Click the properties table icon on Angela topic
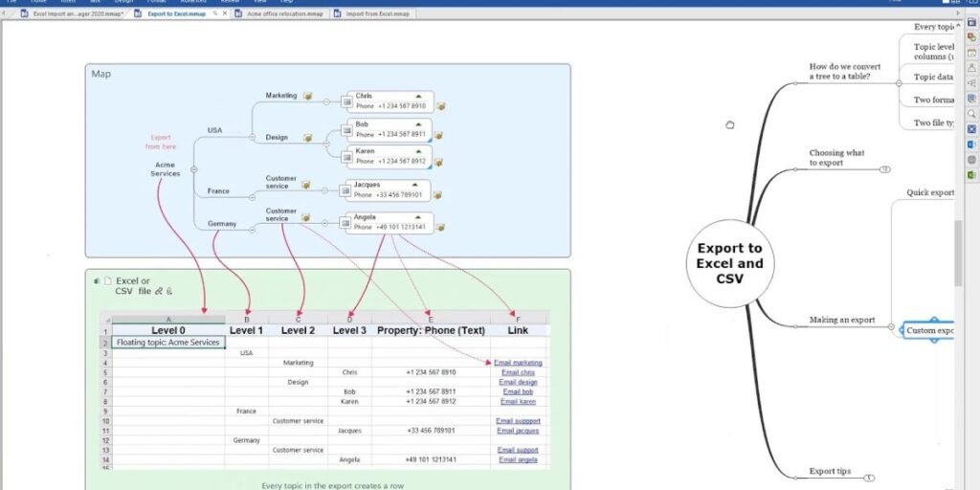The width and height of the screenshot is (980, 490). coord(345,222)
